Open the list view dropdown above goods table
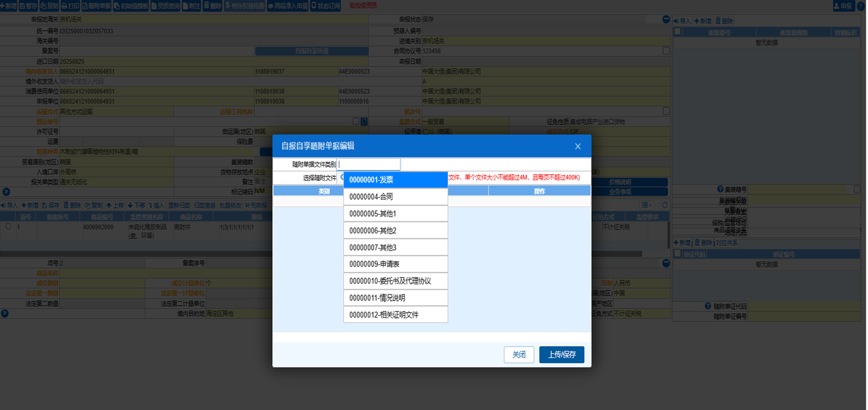Screen dimensions: 868x410 [647, 205]
